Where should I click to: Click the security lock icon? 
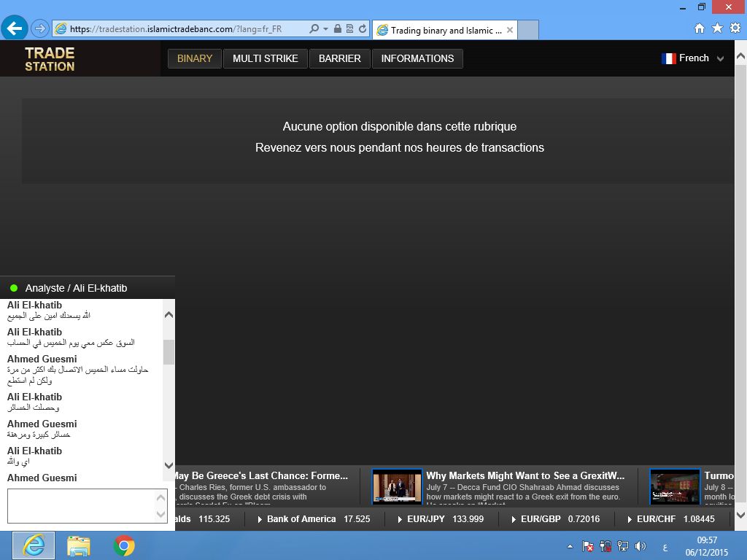[337, 28]
